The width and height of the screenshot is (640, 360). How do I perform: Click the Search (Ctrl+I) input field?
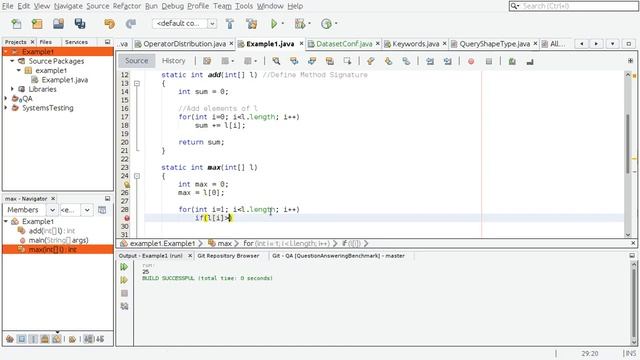(573, 6)
